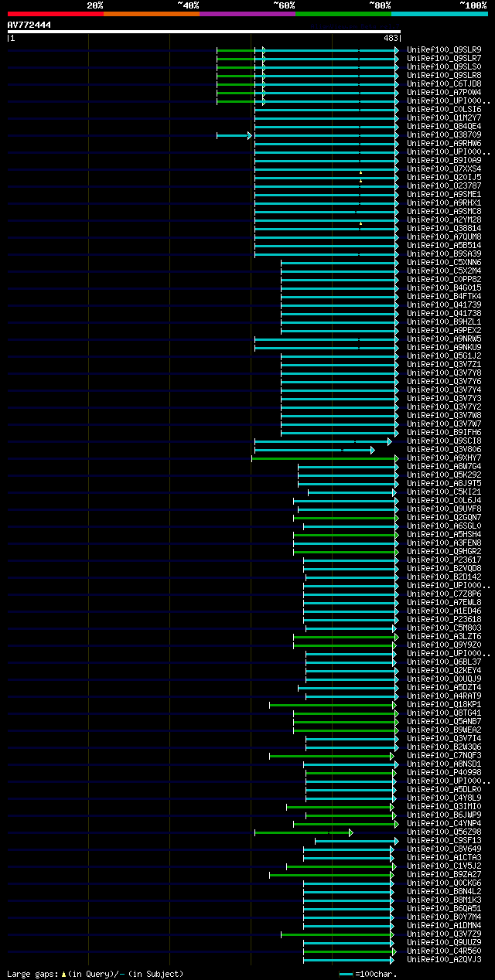Select the UniRef100_A2YM28 label
The width and height of the screenshot is (495, 980).
(444, 220)
